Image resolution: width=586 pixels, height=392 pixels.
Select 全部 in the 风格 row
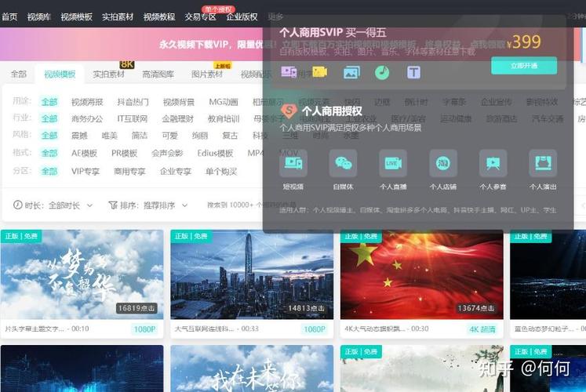point(49,135)
